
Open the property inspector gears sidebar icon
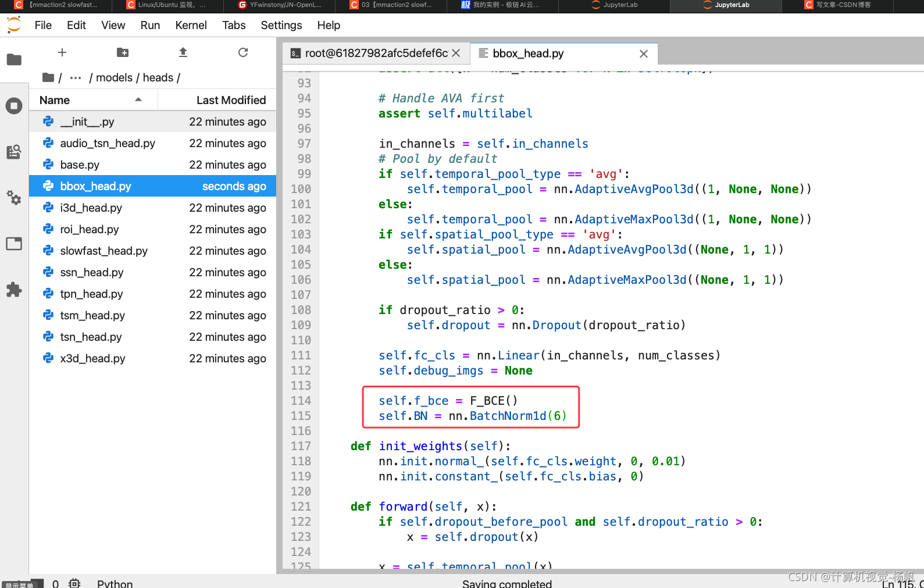point(14,198)
